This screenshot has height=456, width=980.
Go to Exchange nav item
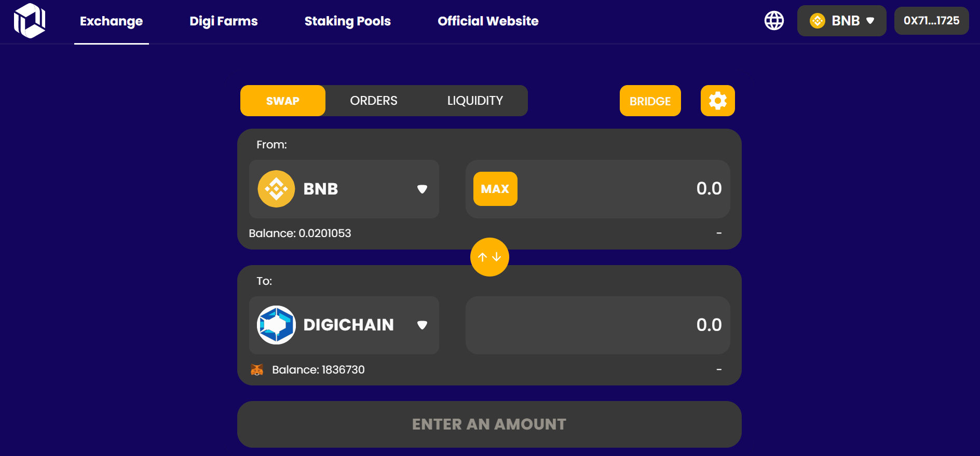click(111, 21)
